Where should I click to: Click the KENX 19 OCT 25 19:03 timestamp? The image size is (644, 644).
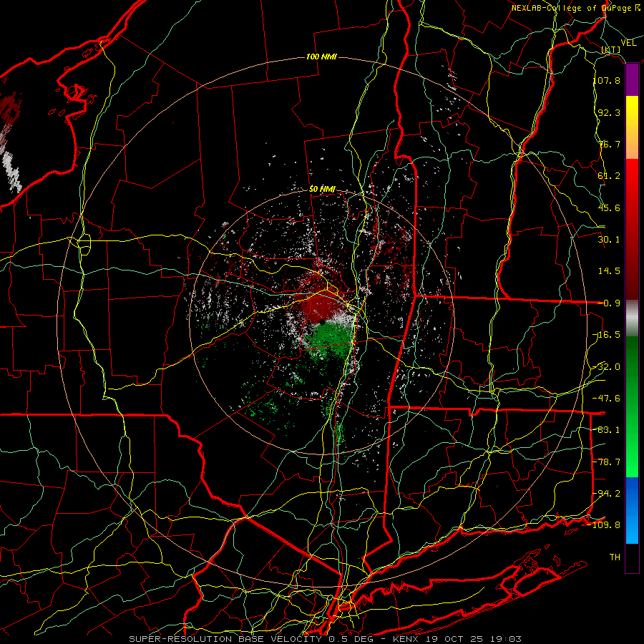[457, 639]
